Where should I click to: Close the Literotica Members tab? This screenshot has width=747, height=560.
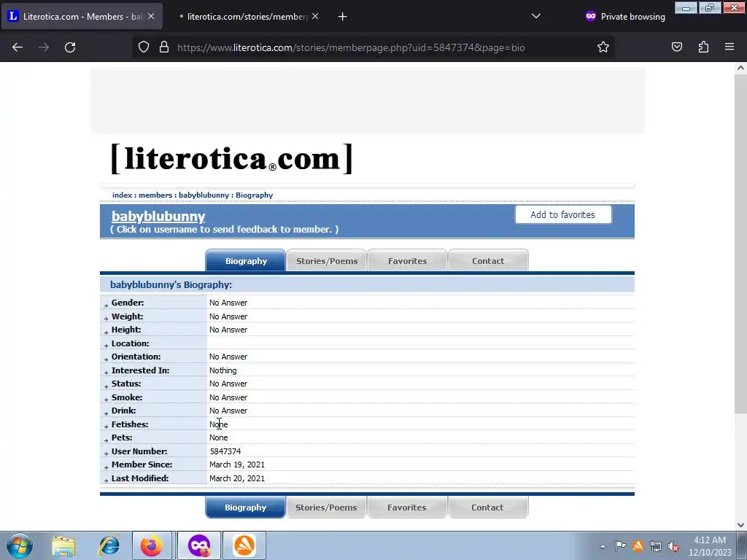[x=150, y=16]
